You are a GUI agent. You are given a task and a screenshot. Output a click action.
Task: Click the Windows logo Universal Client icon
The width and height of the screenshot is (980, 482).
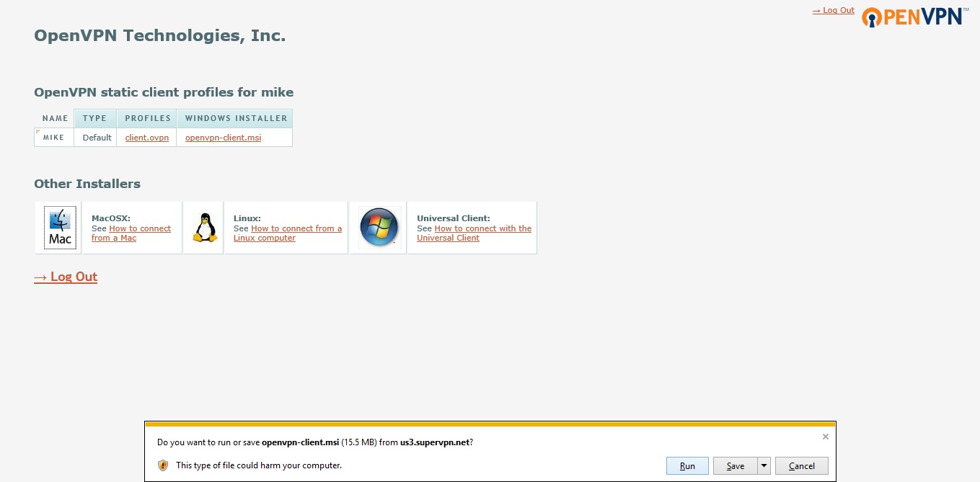[379, 228]
